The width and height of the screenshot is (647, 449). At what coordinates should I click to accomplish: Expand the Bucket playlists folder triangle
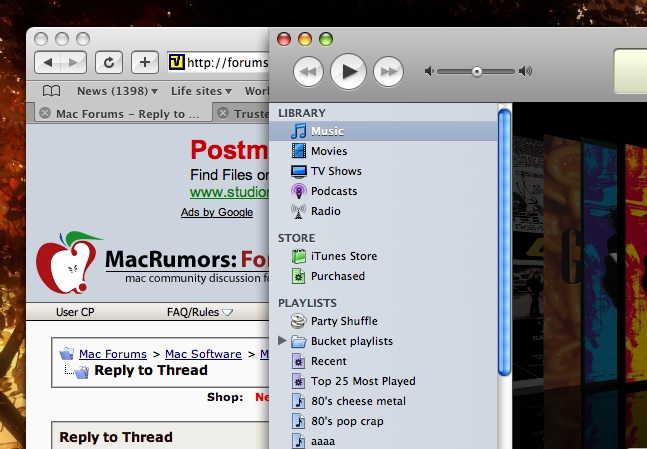pos(282,340)
